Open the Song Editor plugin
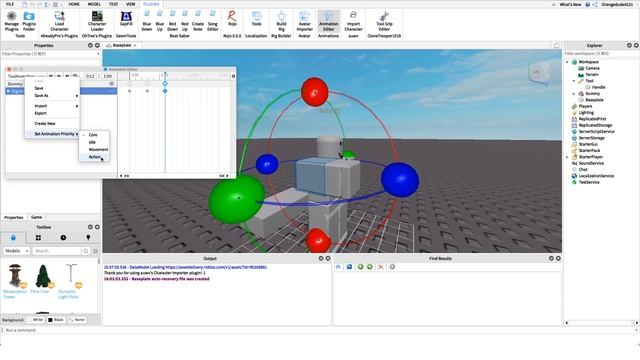 212,21
